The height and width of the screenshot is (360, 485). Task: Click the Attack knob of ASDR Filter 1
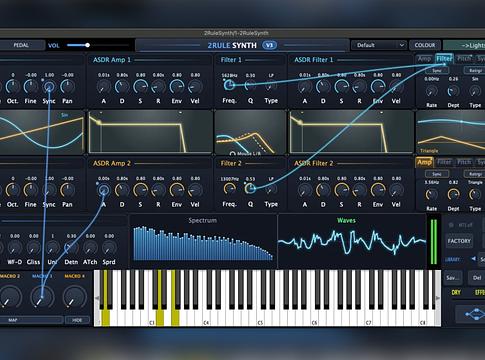(x=304, y=87)
